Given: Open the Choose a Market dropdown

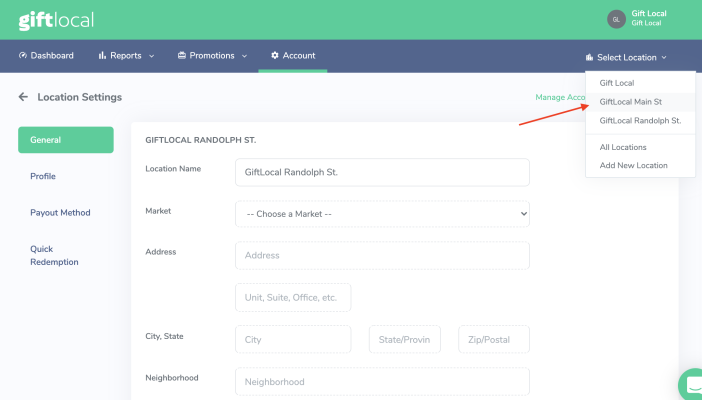Looking at the screenshot, I should 382,214.
